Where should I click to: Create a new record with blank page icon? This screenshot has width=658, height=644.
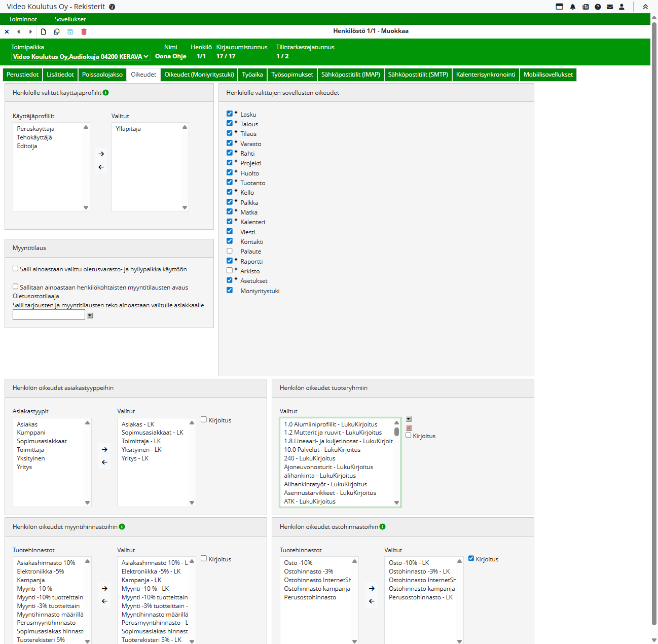(x=44, y=31)
